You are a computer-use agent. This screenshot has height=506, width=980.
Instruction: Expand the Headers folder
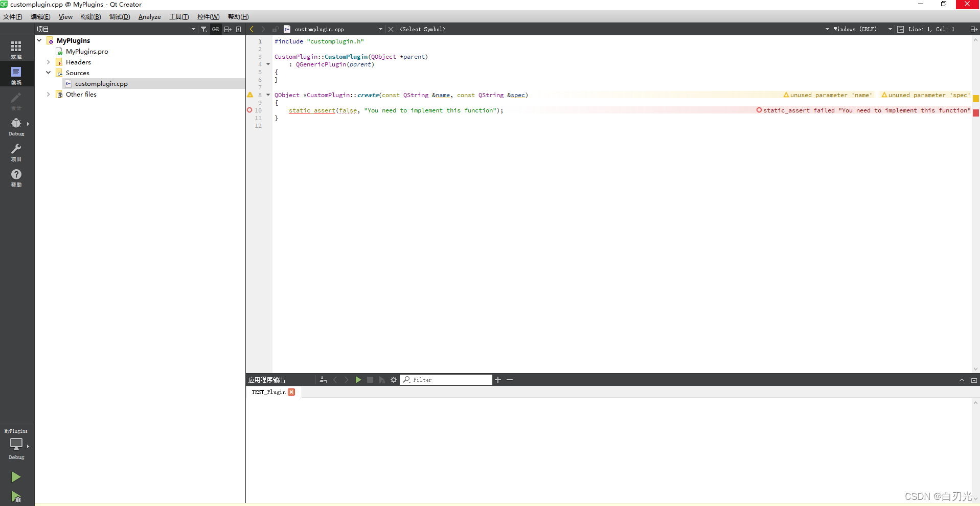(49, 62)
